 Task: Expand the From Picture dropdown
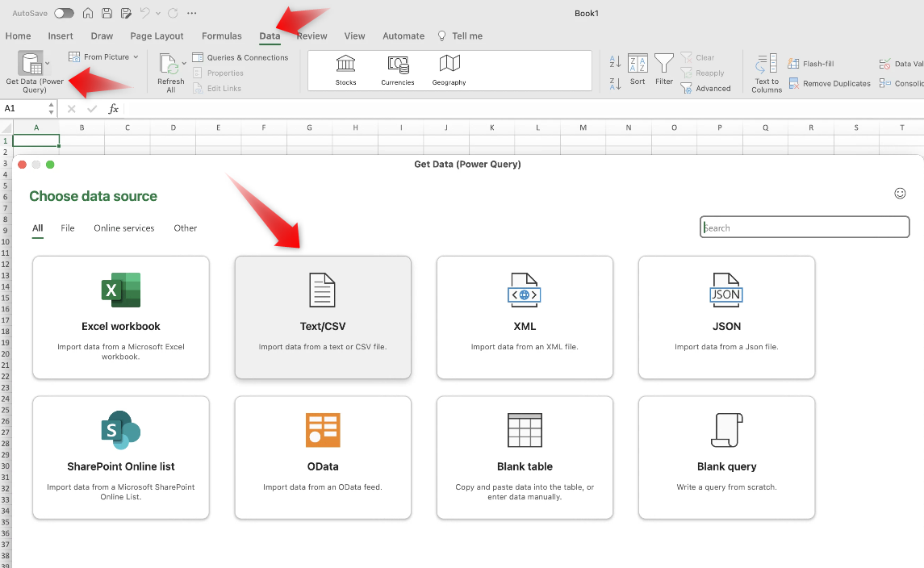(x=136, y=57)
